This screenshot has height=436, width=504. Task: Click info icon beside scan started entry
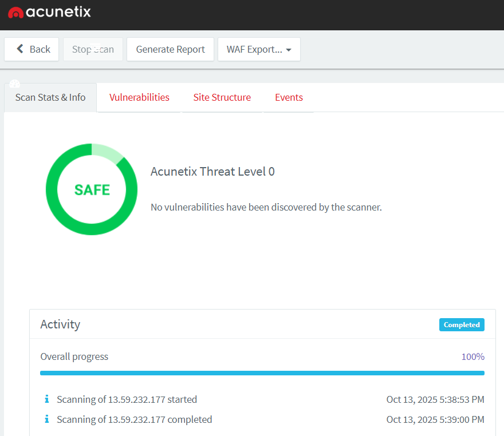46,399
